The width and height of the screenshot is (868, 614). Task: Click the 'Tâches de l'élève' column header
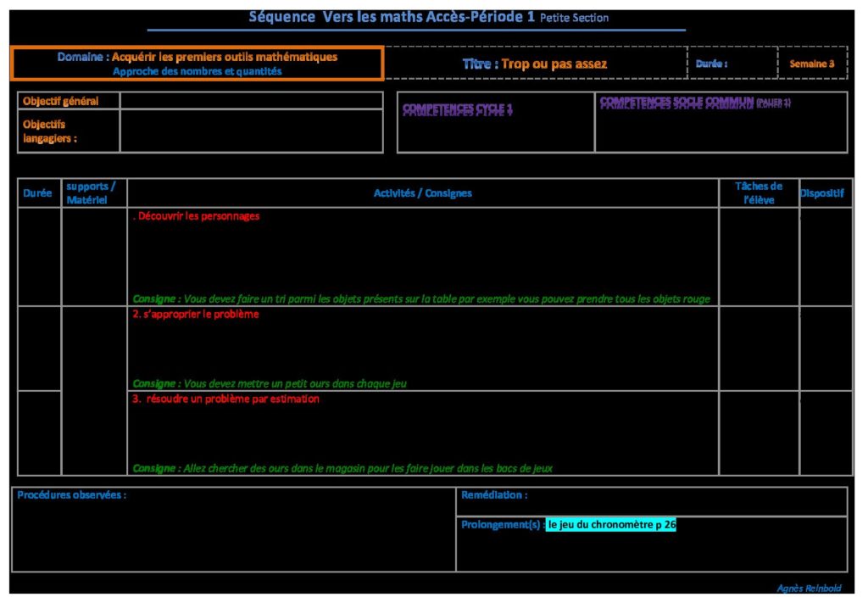(x=758, y=193)
